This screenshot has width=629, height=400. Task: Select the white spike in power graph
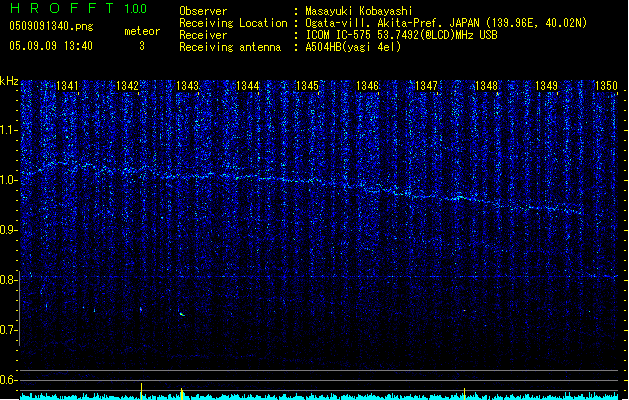(141, 388)
